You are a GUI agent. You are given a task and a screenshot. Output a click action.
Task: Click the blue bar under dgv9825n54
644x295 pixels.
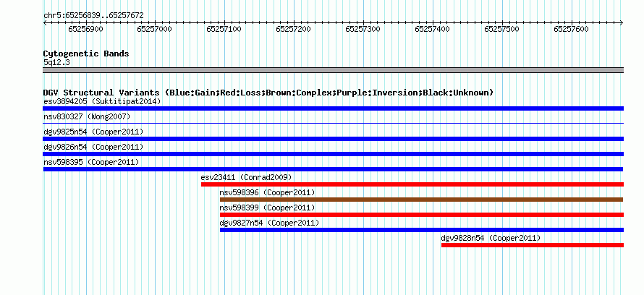[333, 139]
